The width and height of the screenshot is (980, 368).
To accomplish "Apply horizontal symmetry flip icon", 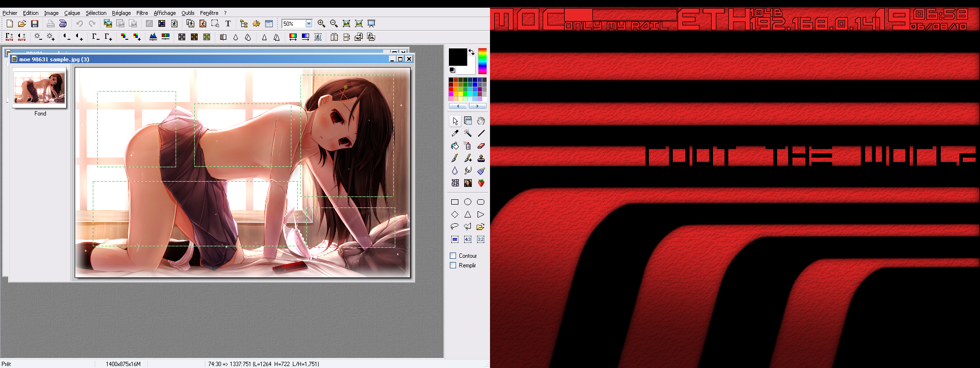I will (x=334, y=37).
